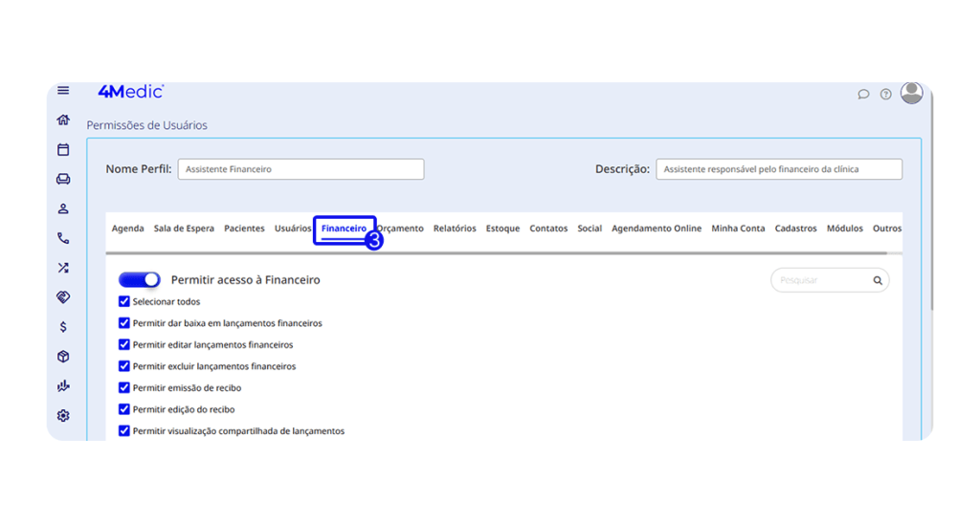The width and height of the screenshot is (980, 524).
Task: Open the hamburger menu in the sidebar
Action: point(63,91)
